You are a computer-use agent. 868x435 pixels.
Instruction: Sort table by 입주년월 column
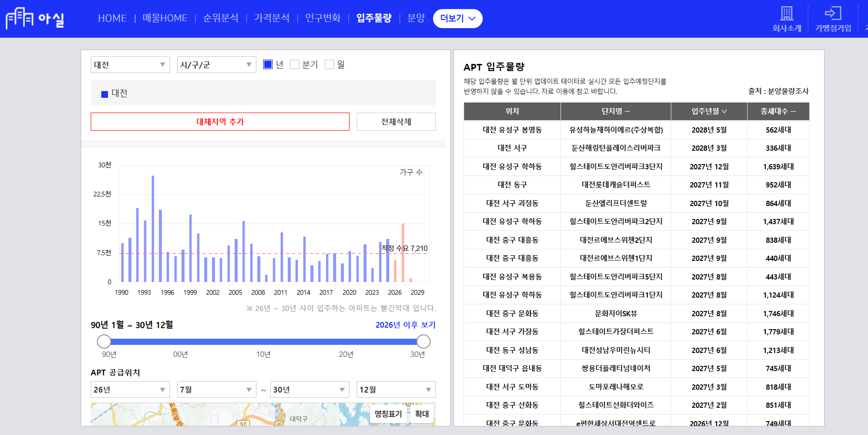[x=709, y=111]
